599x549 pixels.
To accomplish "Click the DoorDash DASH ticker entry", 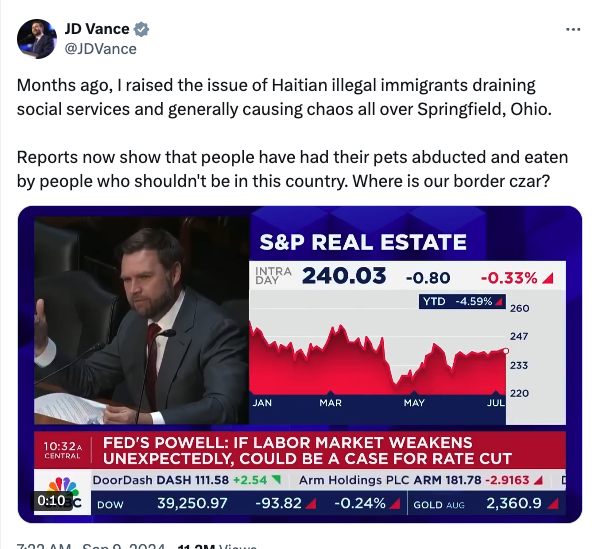I will pos(187,480).
